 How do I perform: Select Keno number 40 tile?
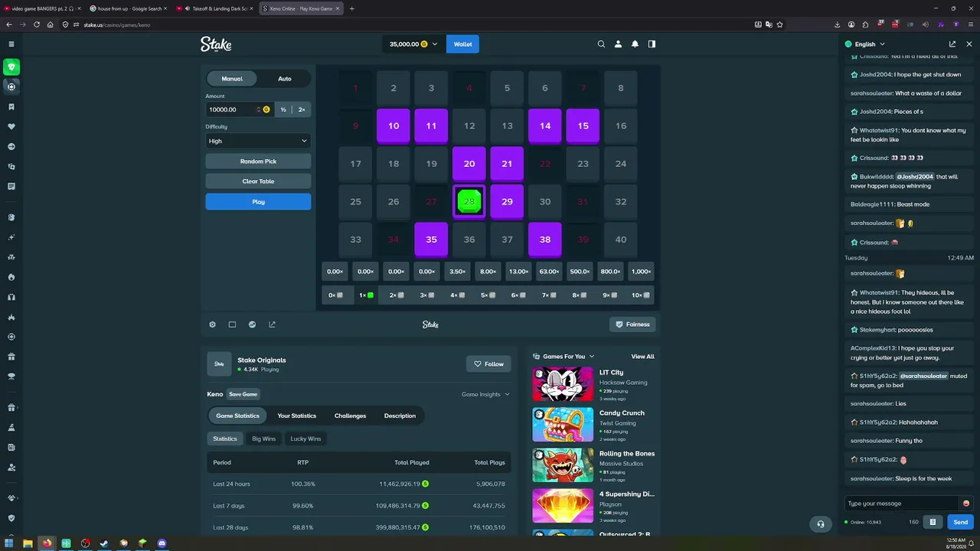click(621, 240)
